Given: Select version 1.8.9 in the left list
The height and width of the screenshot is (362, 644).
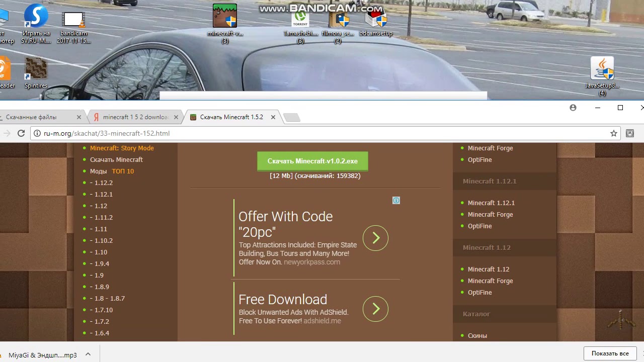Looking at the screenshot, I should click(100, 287).
